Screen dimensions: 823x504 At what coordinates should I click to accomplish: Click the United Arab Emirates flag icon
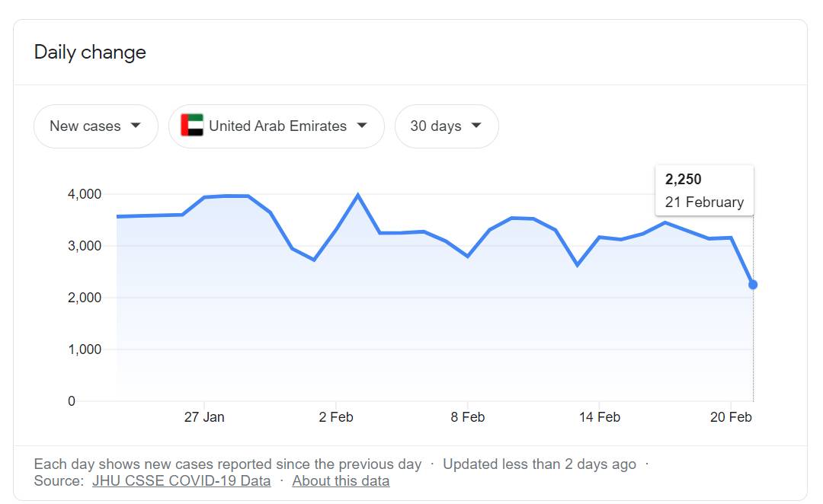click(x=192, y=126)
